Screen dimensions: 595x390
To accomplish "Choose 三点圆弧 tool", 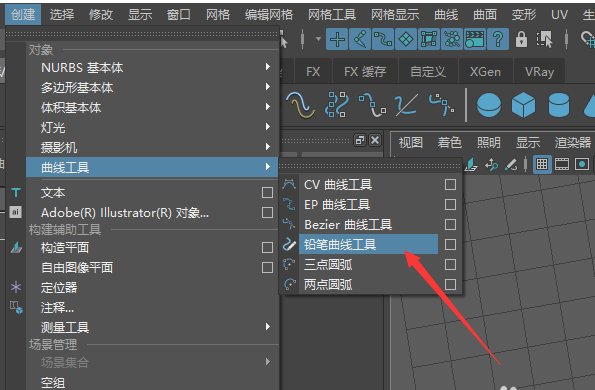I will point(328,264).
